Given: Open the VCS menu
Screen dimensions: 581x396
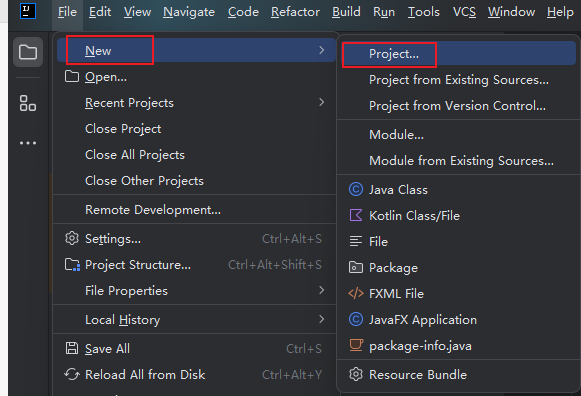Looking at the screenshot, I should coord(464,12).
